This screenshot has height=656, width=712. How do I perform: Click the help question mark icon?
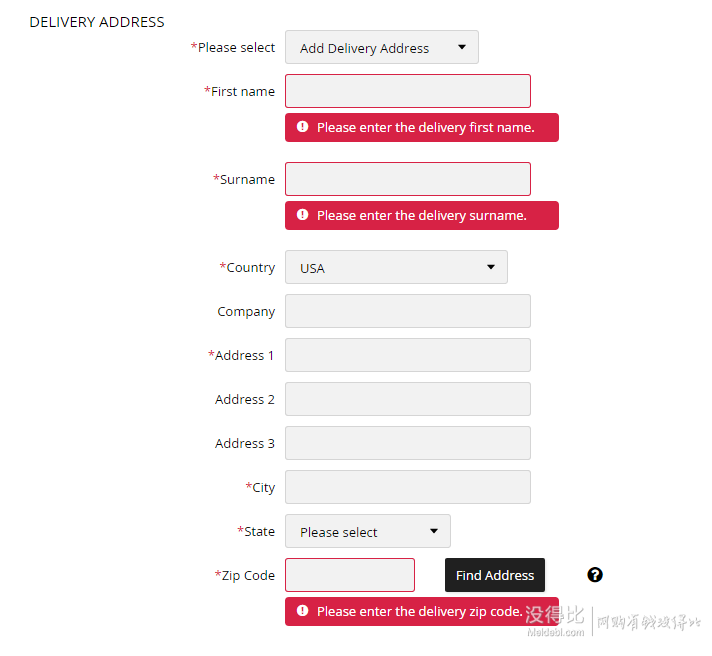[595, 575]
